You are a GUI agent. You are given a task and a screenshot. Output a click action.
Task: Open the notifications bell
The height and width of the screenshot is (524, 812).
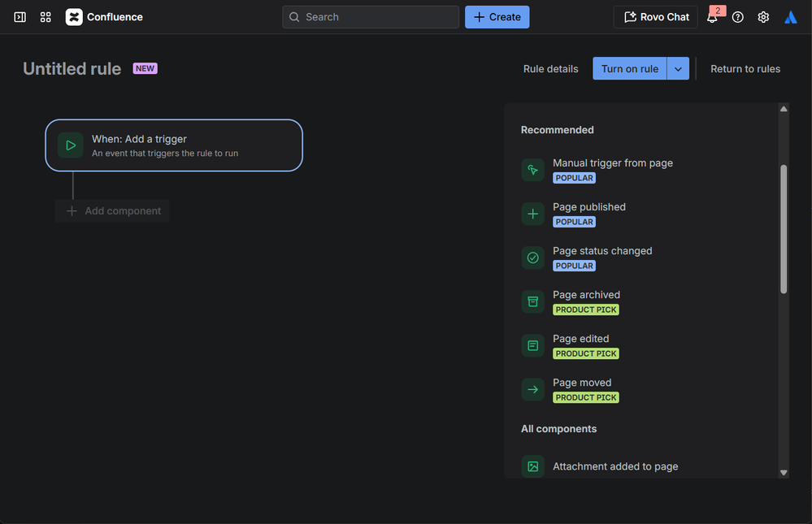point(712,18)
